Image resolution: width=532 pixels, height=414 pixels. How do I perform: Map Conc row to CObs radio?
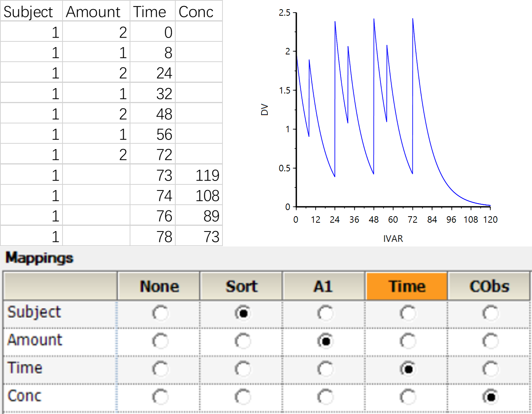click(x=491, y=397)
